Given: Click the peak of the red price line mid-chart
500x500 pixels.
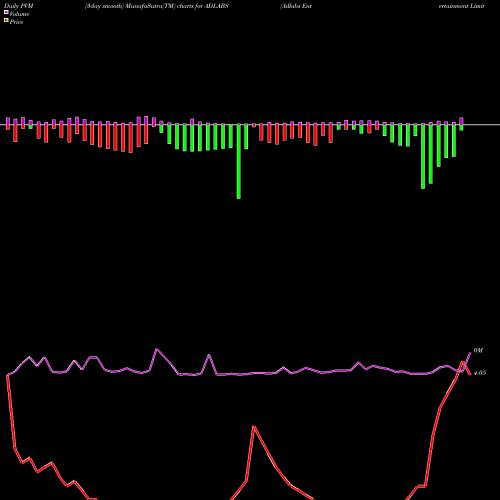Looking at the screenshot, I should coord(254,426).
